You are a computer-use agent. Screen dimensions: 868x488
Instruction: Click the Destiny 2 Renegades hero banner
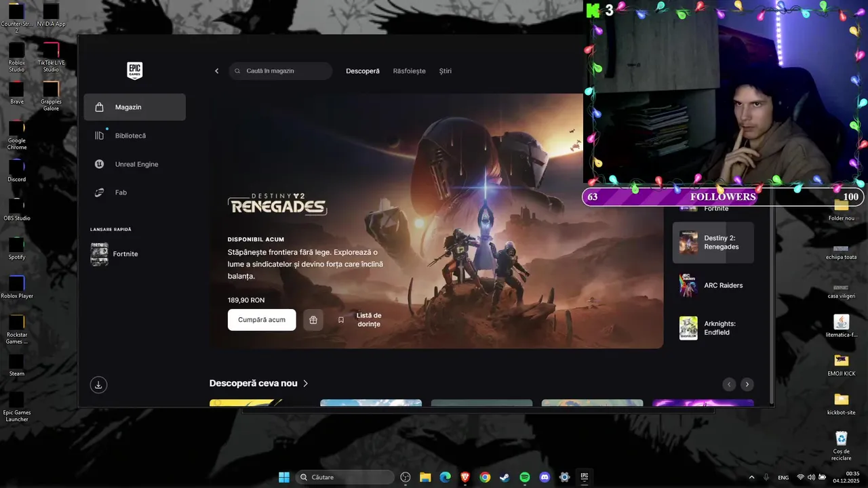[436, 221]
